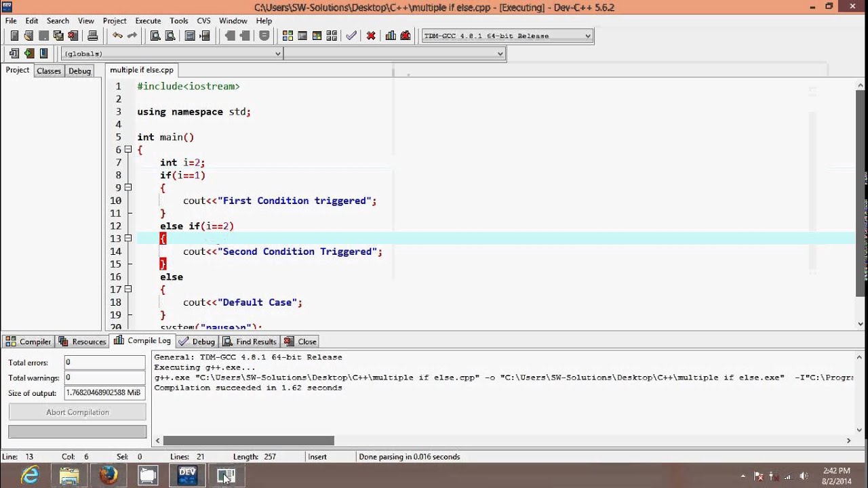868x488 pixels.
Task: Switch to the Classes side tab
Action: [49, 70]
